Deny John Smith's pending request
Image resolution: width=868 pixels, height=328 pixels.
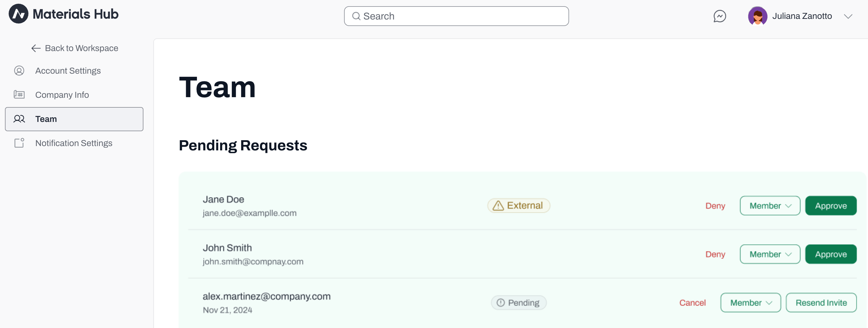pos(715,254)
